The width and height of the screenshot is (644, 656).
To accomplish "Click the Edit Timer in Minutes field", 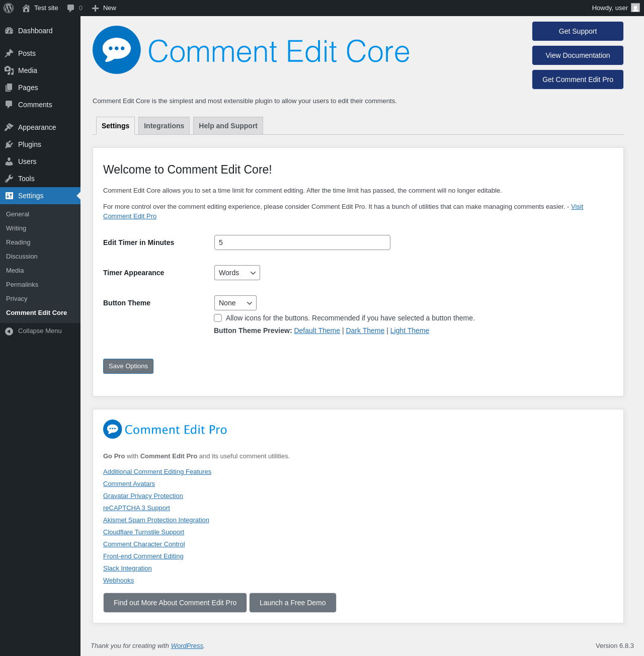I will coord(302,242).
